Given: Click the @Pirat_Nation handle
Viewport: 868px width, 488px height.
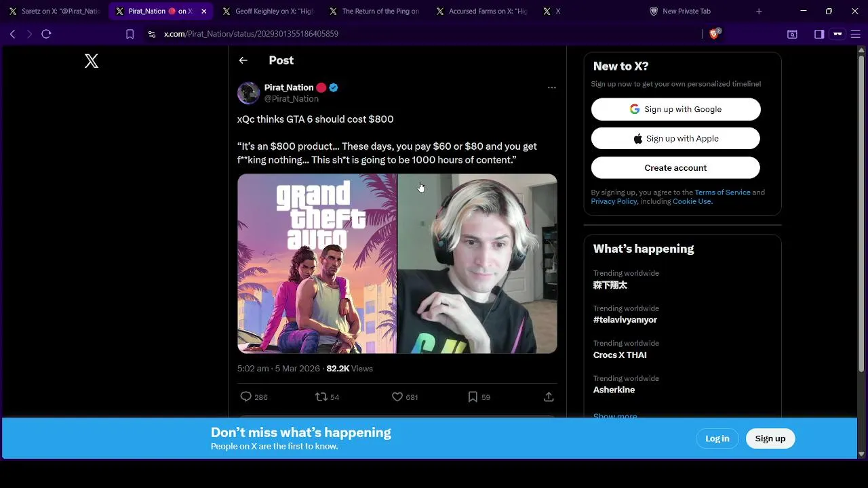Looking at the screenshot, I should 292,99.
